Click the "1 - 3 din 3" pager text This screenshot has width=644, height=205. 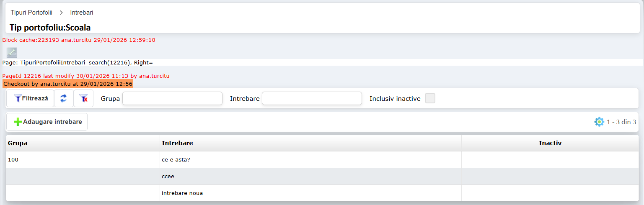point(621,122)
